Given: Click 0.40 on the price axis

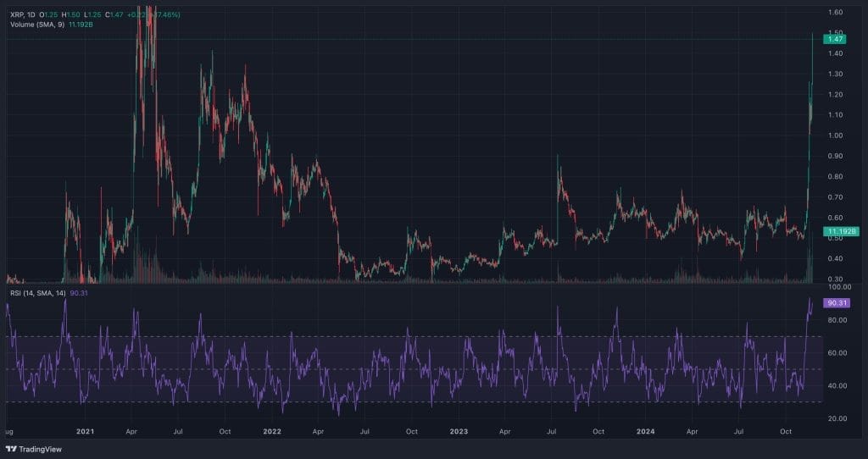Looking at the screenshot, I should [x=835, y=259].
